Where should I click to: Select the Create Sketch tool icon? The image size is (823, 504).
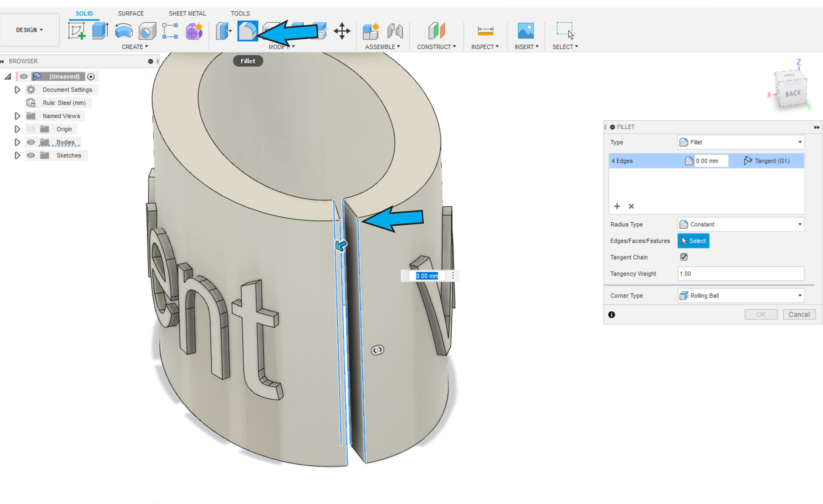tap(76, 31)
